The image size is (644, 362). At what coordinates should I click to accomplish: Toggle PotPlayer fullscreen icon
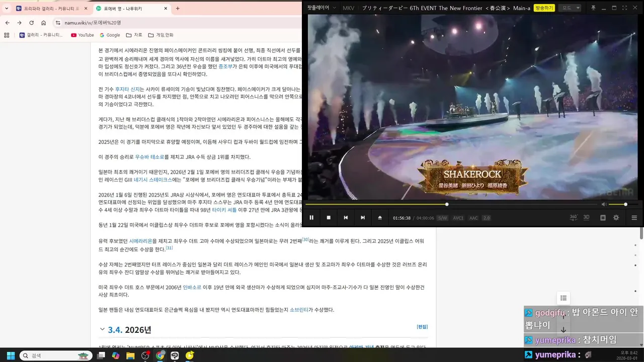click(x=624, y=8)
